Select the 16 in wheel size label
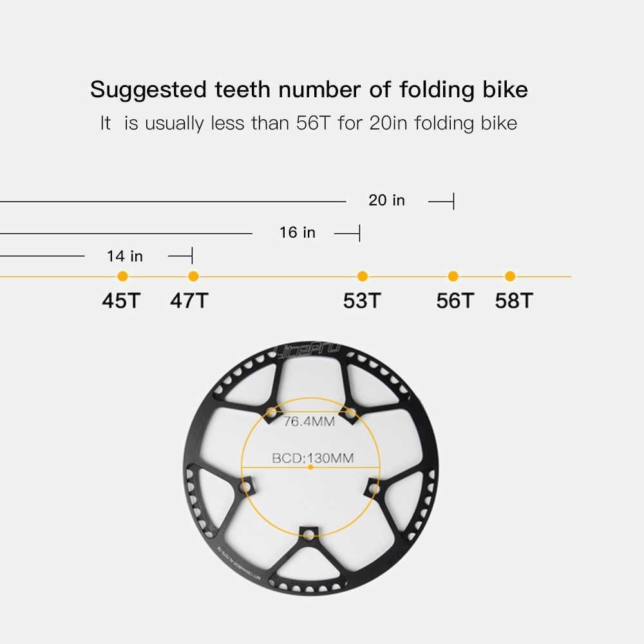The height and width of the screenshot is (644, 644). (298, 232)
